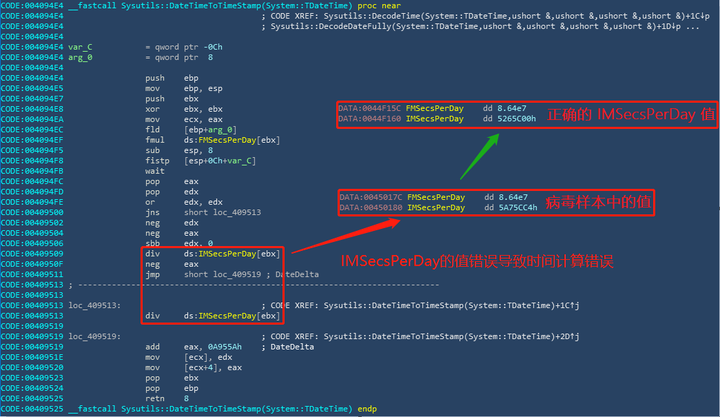Click 'pop edx' at address 004094FD
The height and width of the screenshot is (417, 720).
(172, 192)
